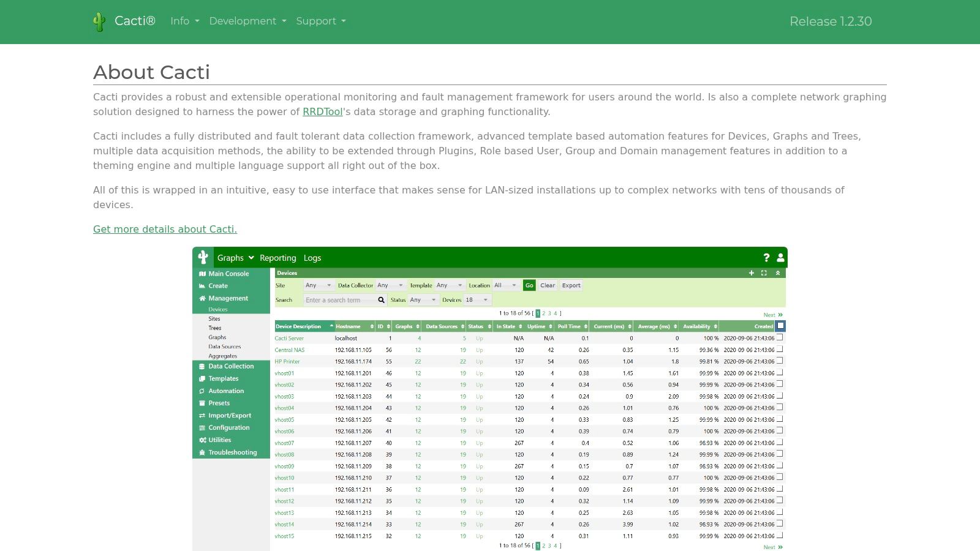This screenshot has height=551, width=980.
Task: Open the user profile icon
Action: tap(780, 258)
